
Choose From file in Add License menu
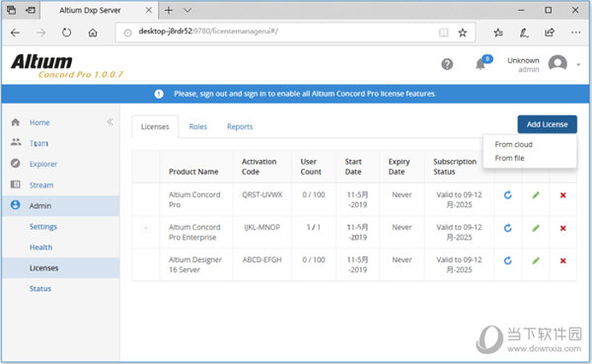(509, 158)
